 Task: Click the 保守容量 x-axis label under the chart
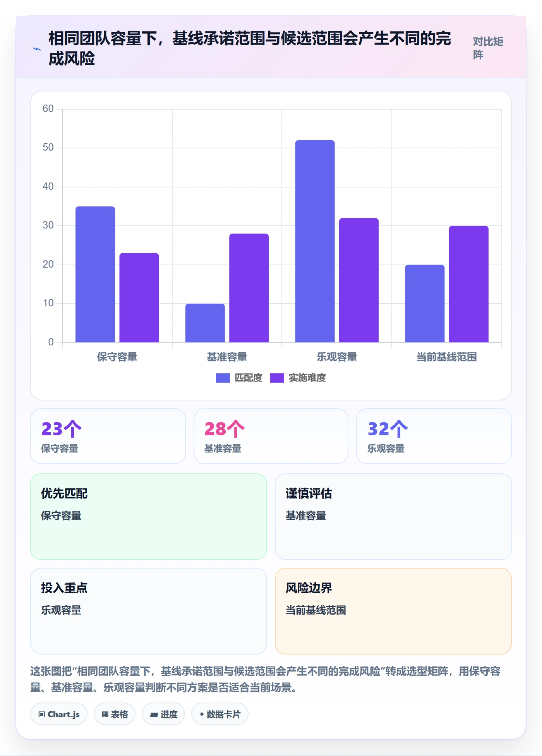(x=117, y=357)
